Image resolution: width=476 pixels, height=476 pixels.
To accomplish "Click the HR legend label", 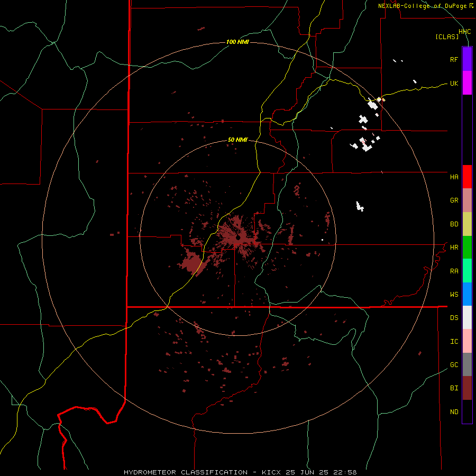I will (x=454, y=248).
